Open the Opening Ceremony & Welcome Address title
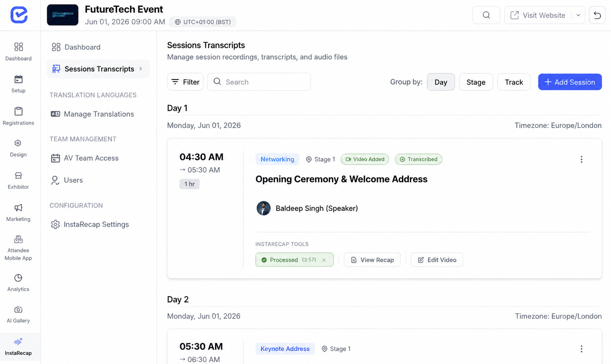Image resolution: width=611 pixels, height=364 pixels. pos(341,179)
